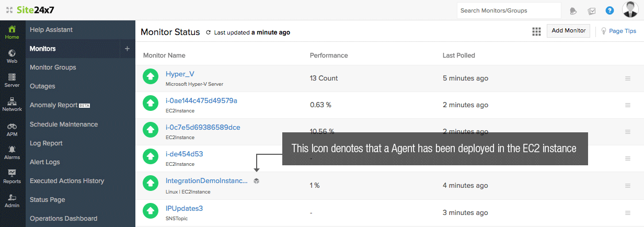Click the agent deployed cube icon
Screen dimensions: 644x227
click(x=256, y=181)
